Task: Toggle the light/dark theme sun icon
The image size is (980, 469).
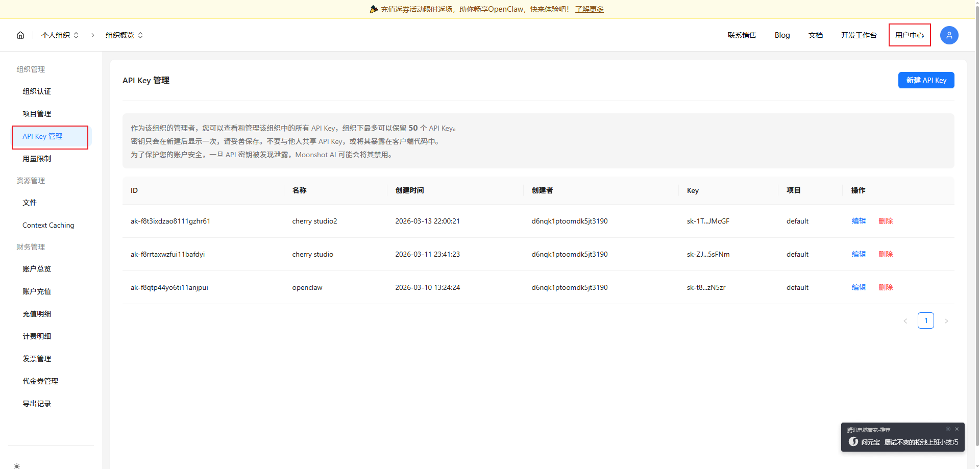Action: [x=17, y=465]
